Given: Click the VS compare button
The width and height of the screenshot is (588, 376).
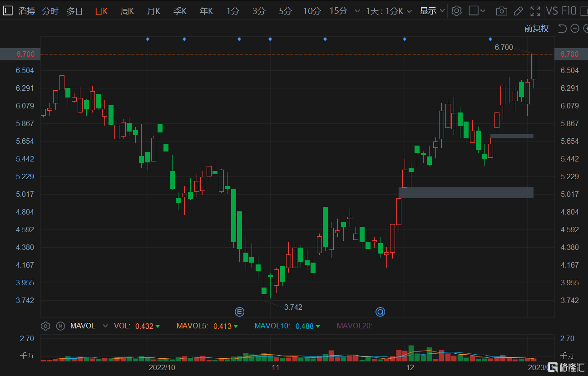Looking at the screenshot, I should click(552, 11).
